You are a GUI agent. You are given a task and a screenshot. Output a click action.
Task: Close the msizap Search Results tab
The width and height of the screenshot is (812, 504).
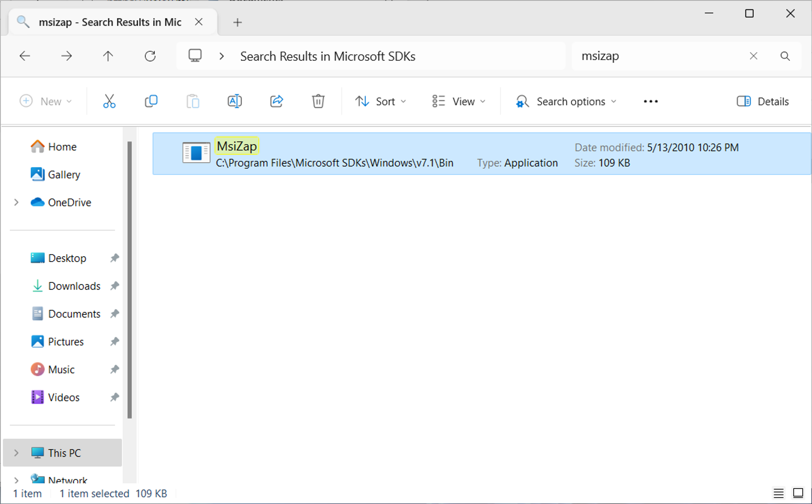[199, 22]
